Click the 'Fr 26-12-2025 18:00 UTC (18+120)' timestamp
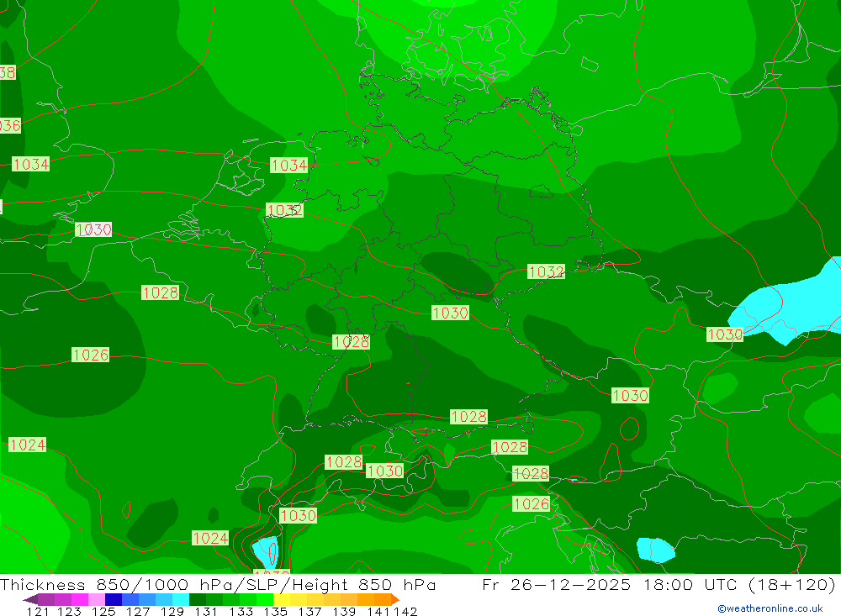This screenshot has width=841, height=616. [659, 584]
